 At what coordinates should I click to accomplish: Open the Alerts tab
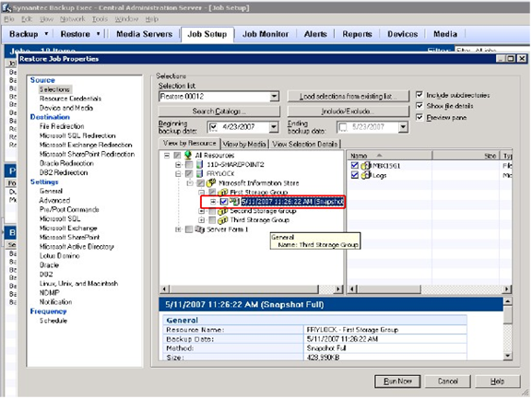[x=315, y=34]
